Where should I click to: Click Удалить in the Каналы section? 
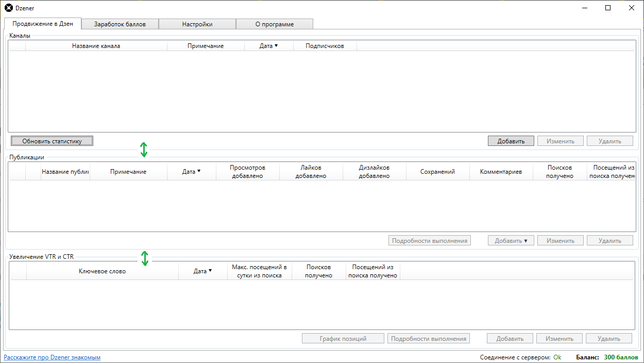click(x=610, y=141)
